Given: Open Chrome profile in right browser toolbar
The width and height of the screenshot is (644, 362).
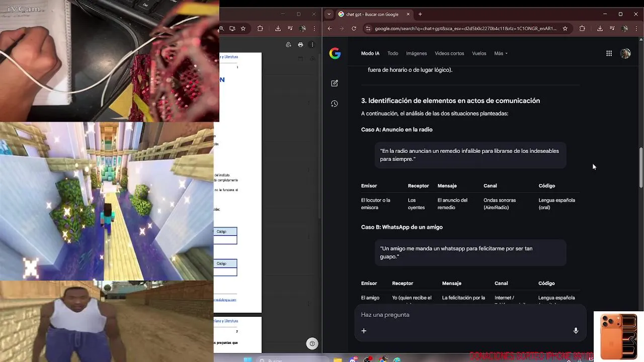Looking at the screenshot, I should [x=623, y=29].
